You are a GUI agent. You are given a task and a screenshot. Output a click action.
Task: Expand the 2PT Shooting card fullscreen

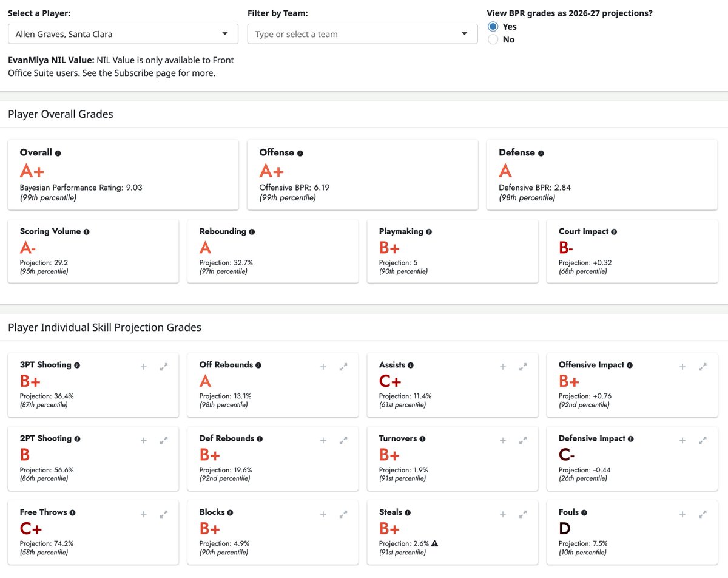[164, 440]
